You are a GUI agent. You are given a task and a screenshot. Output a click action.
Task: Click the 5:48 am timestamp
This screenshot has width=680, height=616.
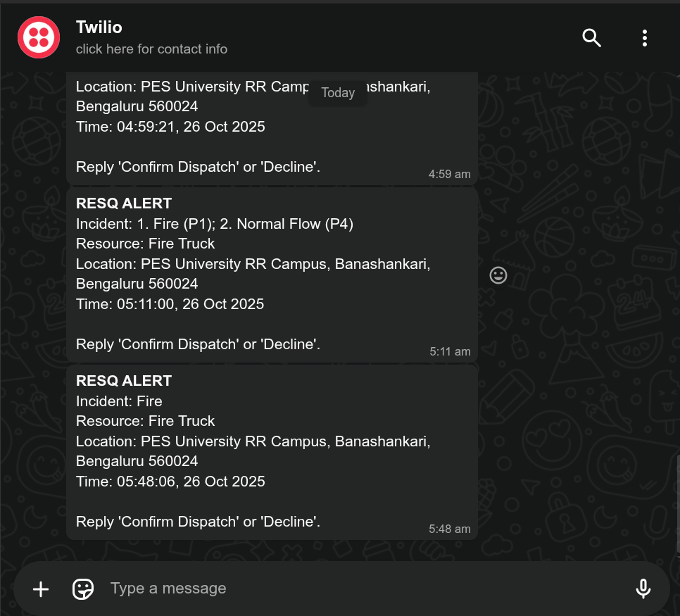[x=449, y=529]
